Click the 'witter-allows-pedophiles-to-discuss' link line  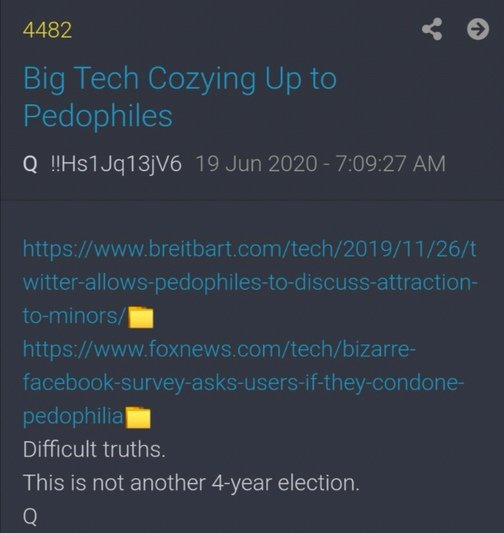pos(250,282)
